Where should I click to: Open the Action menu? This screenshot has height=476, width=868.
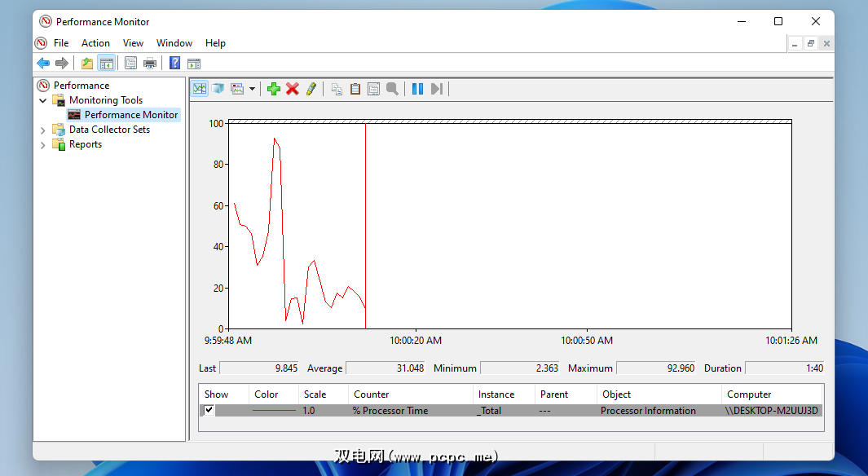[x=95, y=43]
